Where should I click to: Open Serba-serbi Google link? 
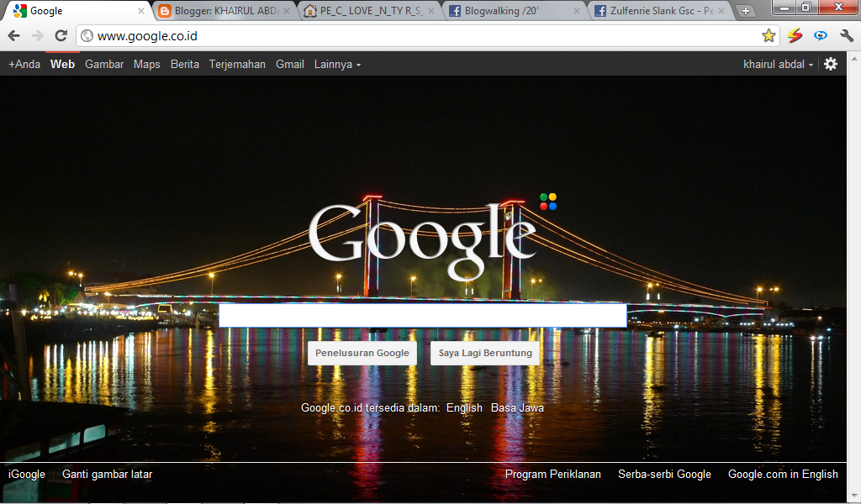click(x=664, y=475)
